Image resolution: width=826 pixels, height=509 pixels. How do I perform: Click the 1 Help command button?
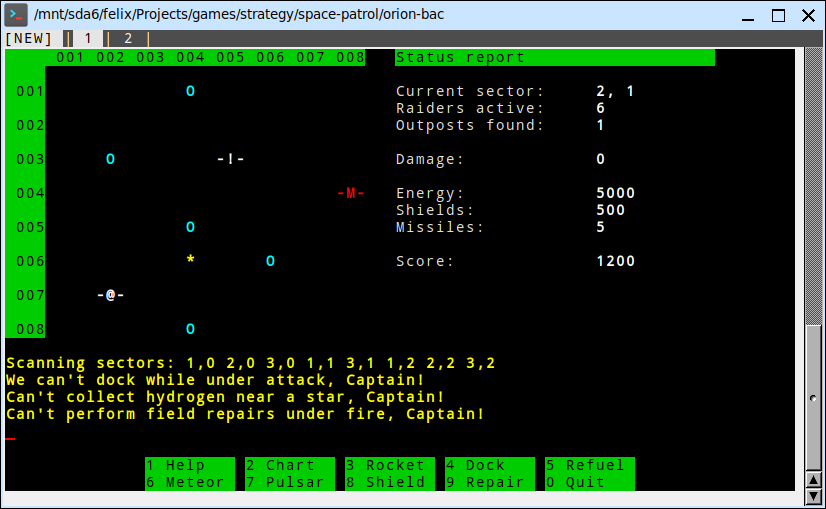(x=190, y=465)
